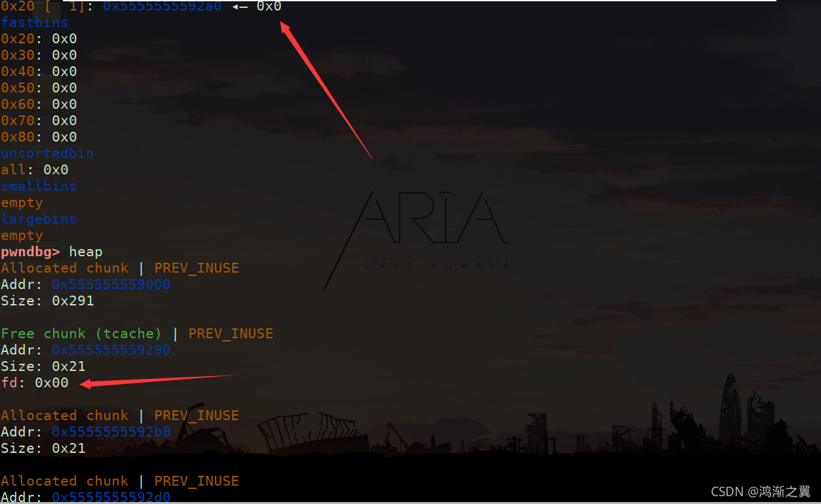
Task: Click 'Allocated chunk' above Addr 0x555555559000
Action: (x=64, y=268)
